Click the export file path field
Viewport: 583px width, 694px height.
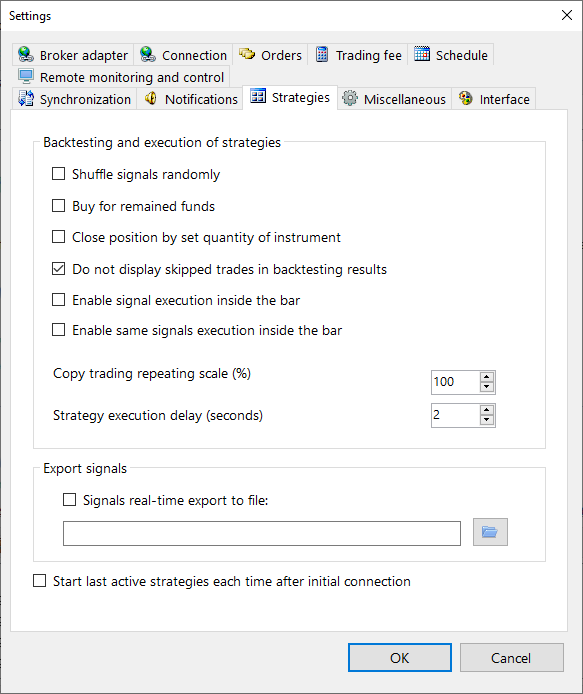tap(262, 533)
